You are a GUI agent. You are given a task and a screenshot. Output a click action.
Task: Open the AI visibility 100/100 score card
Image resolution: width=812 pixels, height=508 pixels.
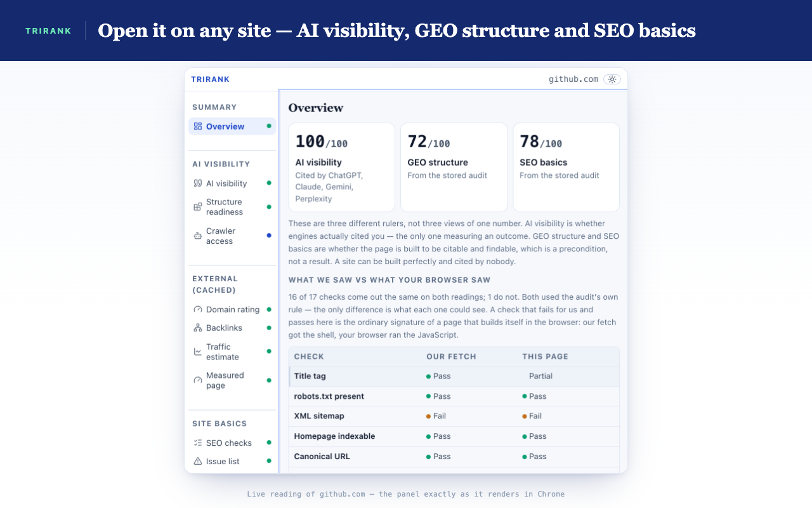[x=342, y=167]
